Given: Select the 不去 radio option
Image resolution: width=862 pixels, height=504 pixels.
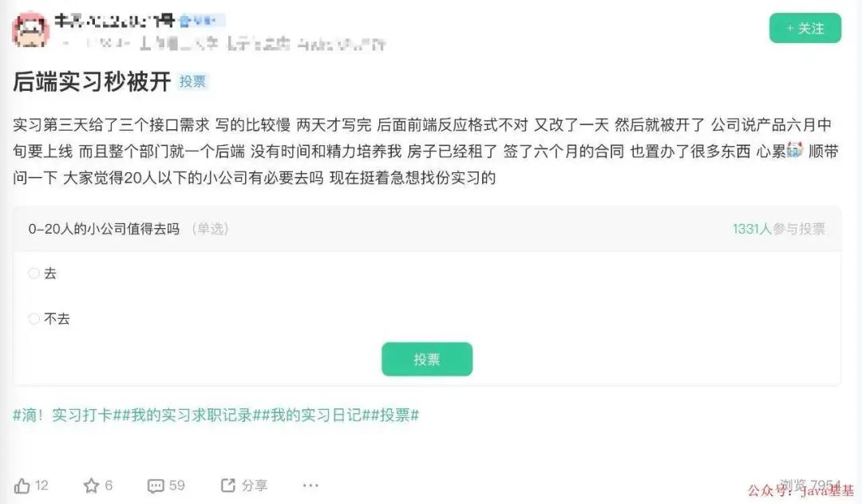Looking at the screenshot, I should 34,318.
